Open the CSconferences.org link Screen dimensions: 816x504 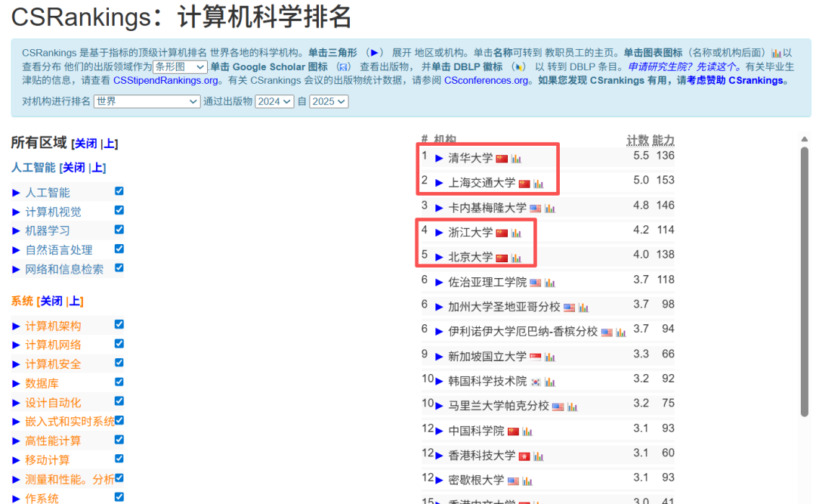[486, 80]
